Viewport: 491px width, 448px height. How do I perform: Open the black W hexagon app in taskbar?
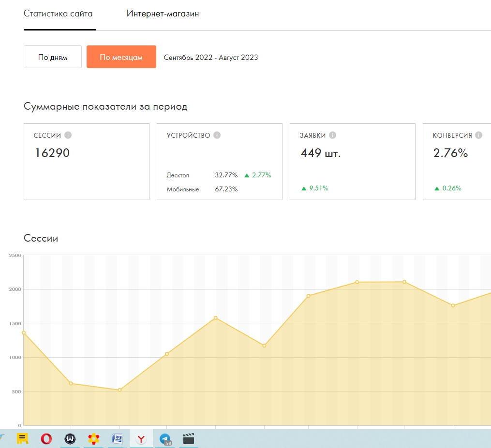coord(70,439)
